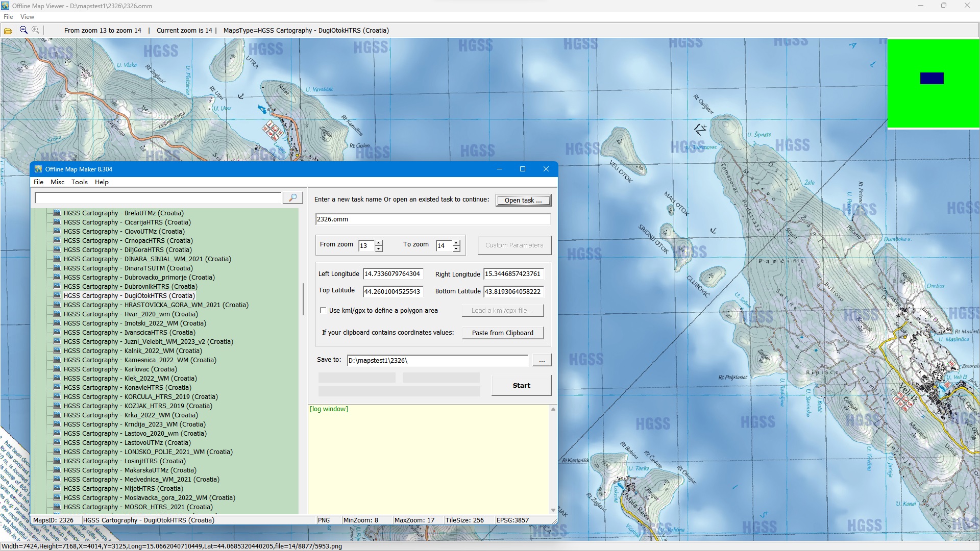Open the File menu in Offline Map Maker

pyautogui.click(x=38, y=182)
